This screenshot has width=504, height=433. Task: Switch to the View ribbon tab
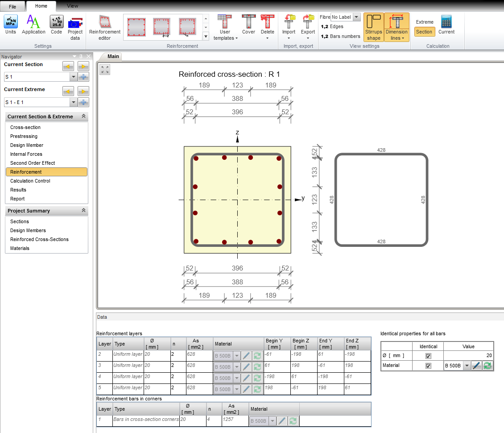72,6
